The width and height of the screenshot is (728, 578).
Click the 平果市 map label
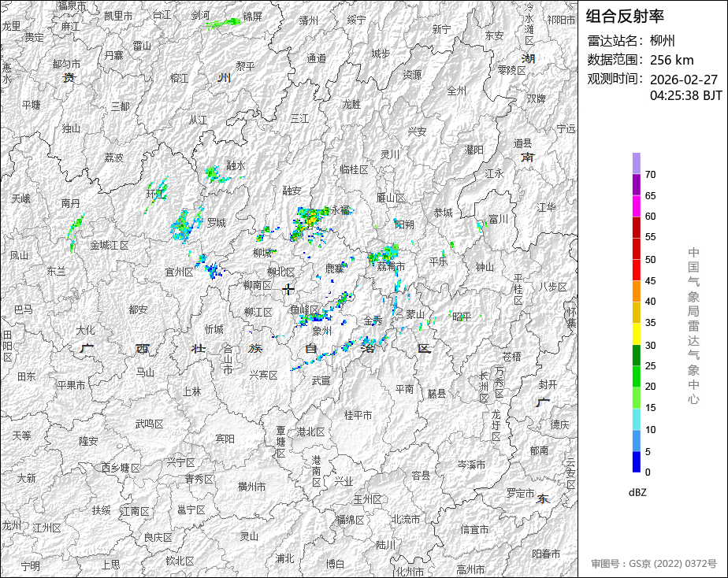(71, 385)
